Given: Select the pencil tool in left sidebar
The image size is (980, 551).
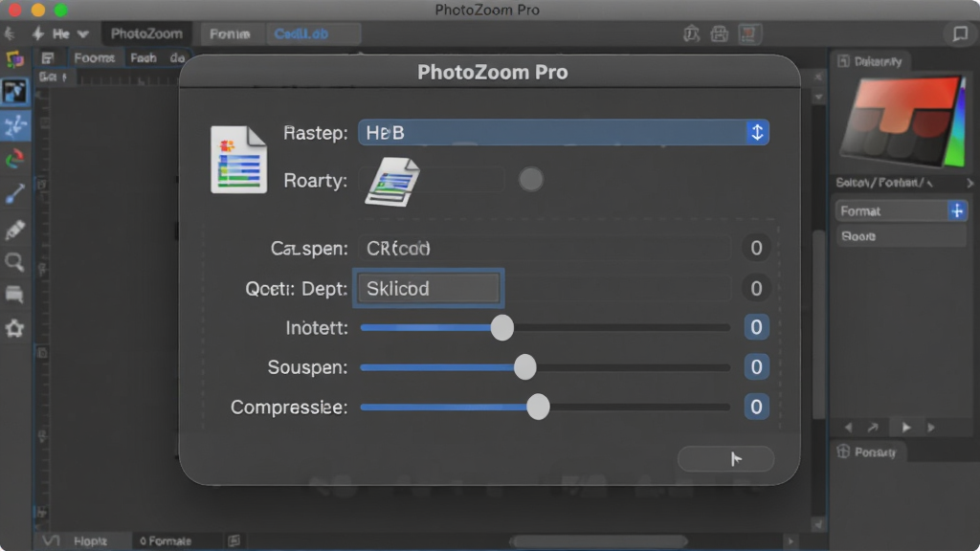Looking at the screenshot, I should (15, 229).
